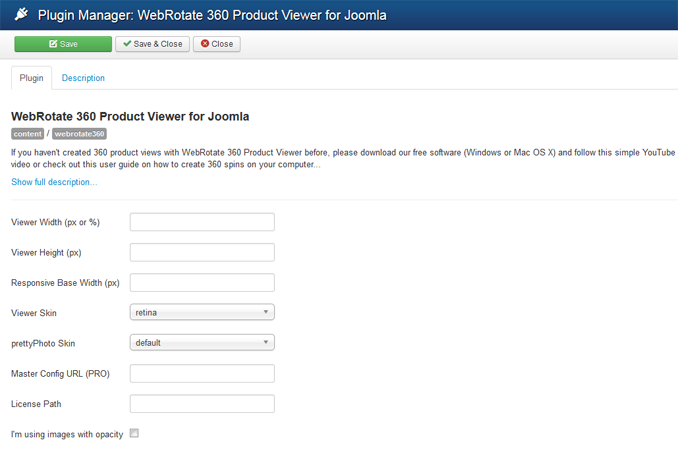The width and height of the screenshot is (678, 449).
Task: Switch to the Description tab
Action: [x=83, y=78]
